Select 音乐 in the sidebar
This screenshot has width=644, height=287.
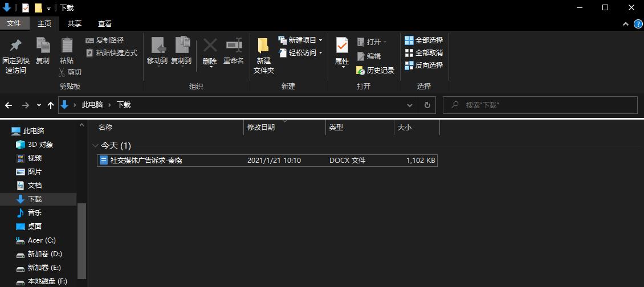pyautogui.click(x=28, y=212)
